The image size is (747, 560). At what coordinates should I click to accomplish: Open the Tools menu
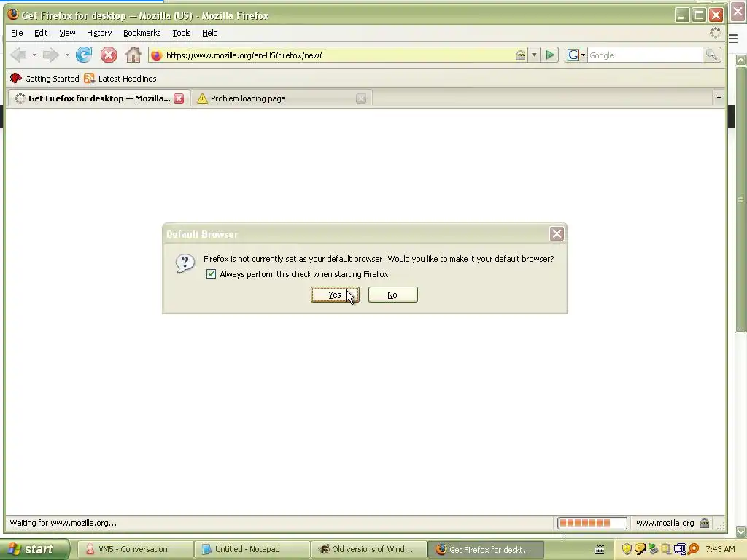click(182, 33)
